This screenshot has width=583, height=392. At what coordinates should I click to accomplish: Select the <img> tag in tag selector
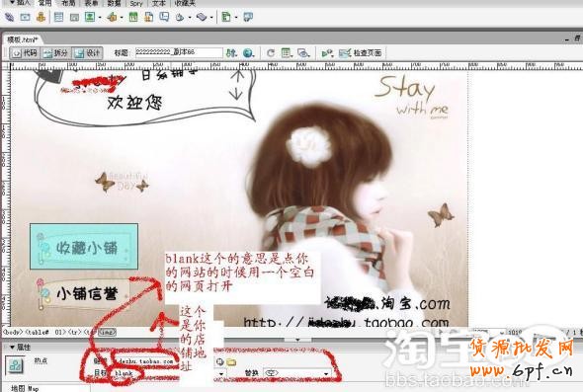pyautogui.click(x=107, y=332)
